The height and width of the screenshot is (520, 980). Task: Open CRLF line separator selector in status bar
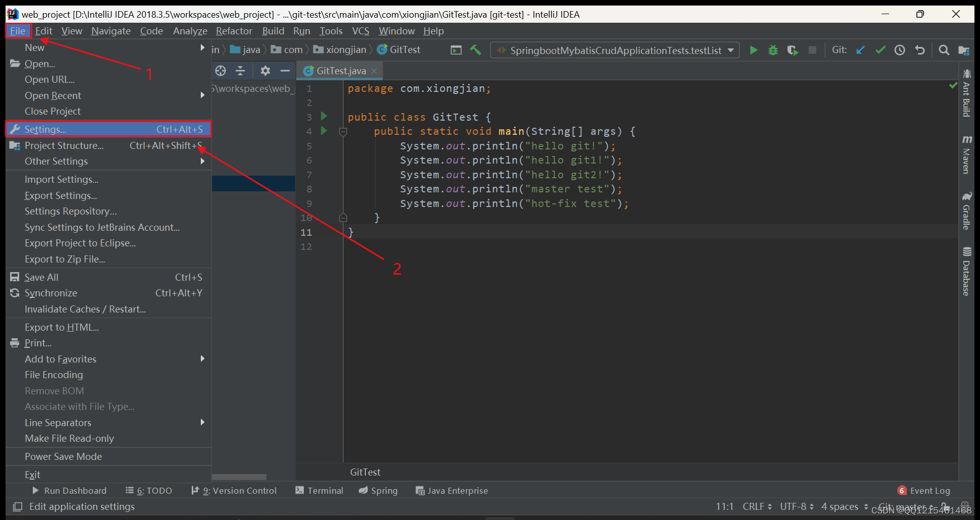(x=757, y=506)
